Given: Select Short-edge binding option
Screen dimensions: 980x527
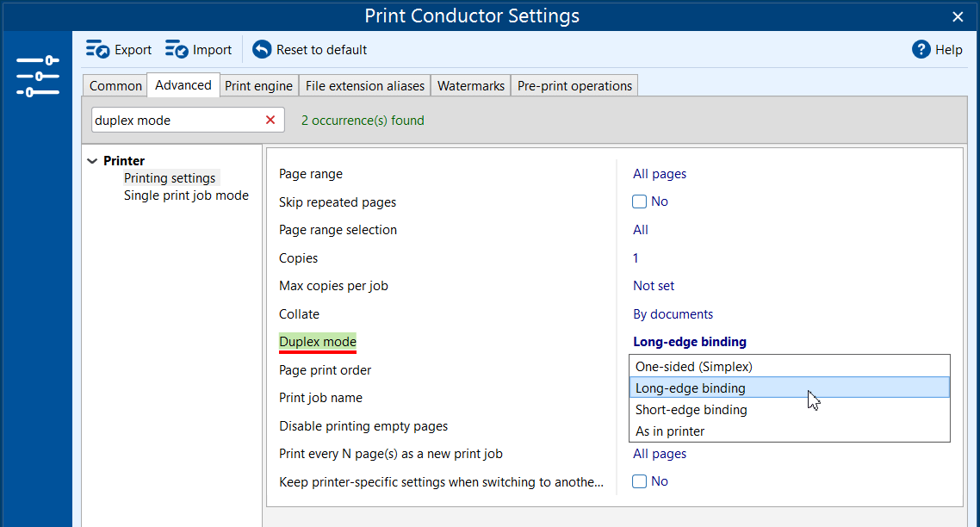Looking at the screenshot, I should tap(691, 410).
